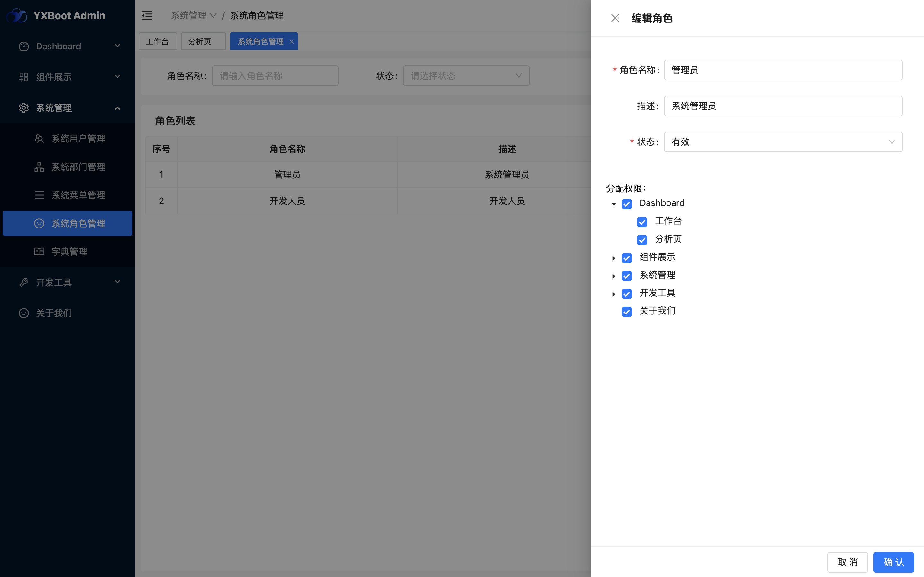Collapse the Dashboard permission tree node
924x577 pixels.
613,204
